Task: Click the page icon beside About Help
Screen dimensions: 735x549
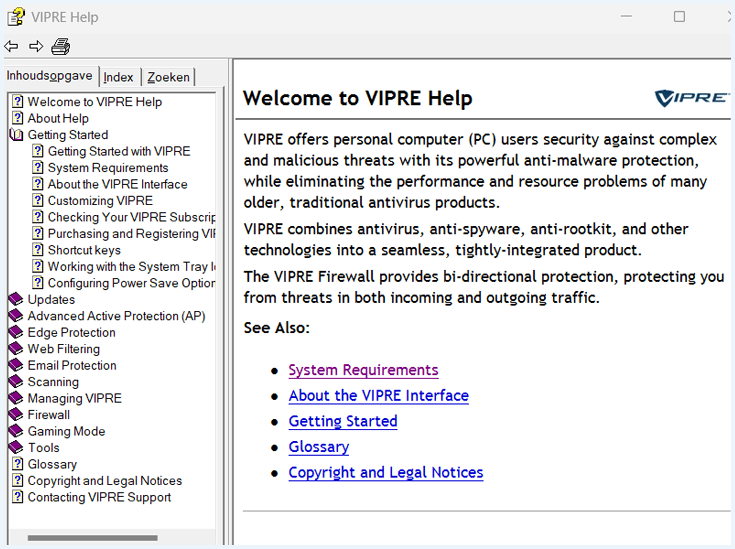Action: pyautogui.click(x=17, y=118)
